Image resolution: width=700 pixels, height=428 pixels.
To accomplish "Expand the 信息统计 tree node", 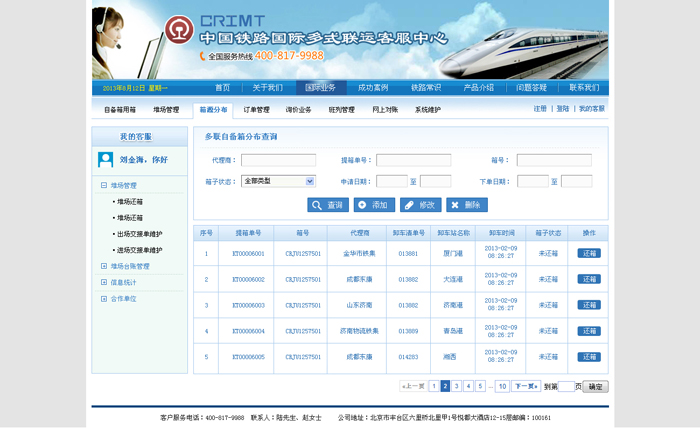I will click(x=104, y=283).
